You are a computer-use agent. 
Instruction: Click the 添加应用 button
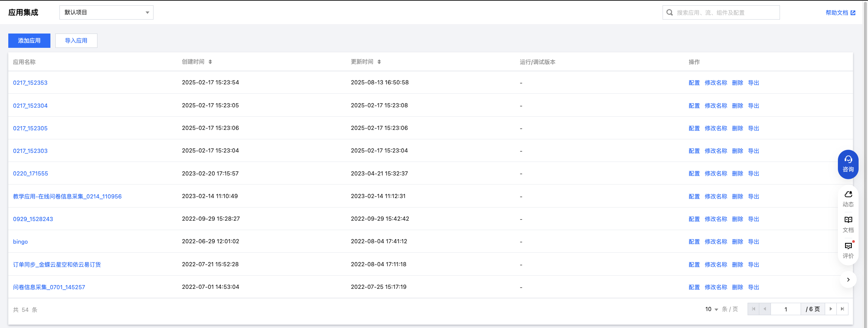[29, 41]
